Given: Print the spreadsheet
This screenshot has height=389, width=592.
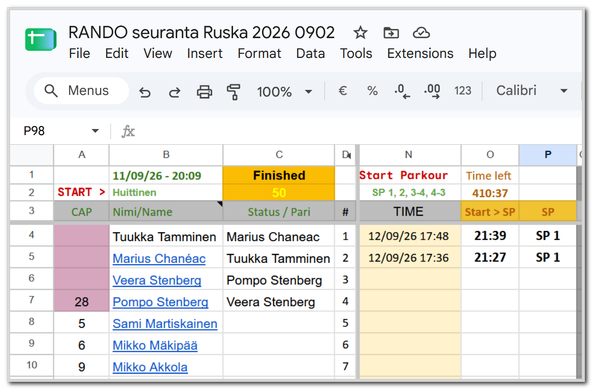Looking at the screenshot, I should coord(204,92).
